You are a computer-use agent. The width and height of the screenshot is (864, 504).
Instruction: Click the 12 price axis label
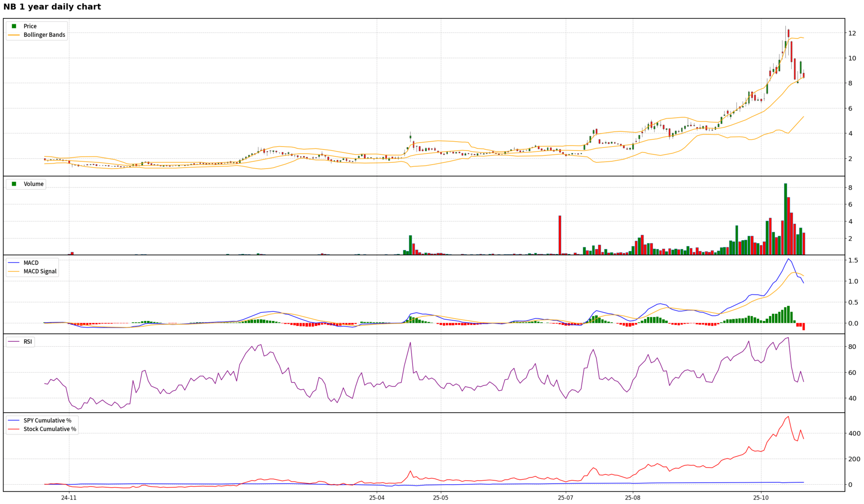(x=852, y=33)
